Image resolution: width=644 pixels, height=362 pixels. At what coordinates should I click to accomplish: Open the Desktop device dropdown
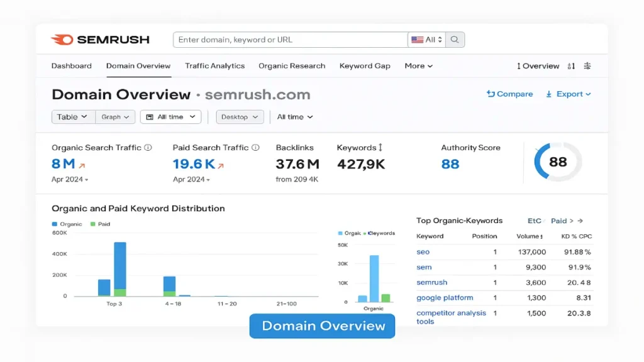point(240,117)
